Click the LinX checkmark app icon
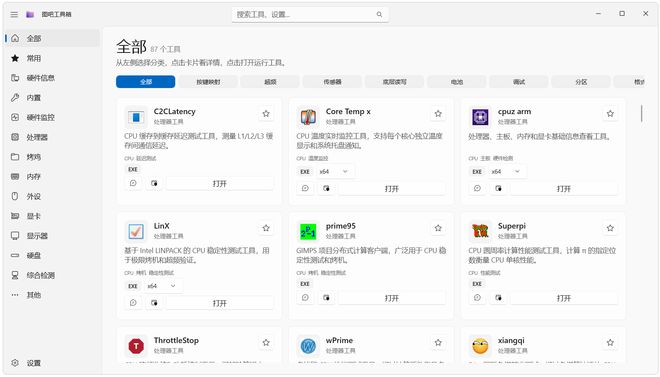This screenshot has height=377, width=660. point(136,231)
